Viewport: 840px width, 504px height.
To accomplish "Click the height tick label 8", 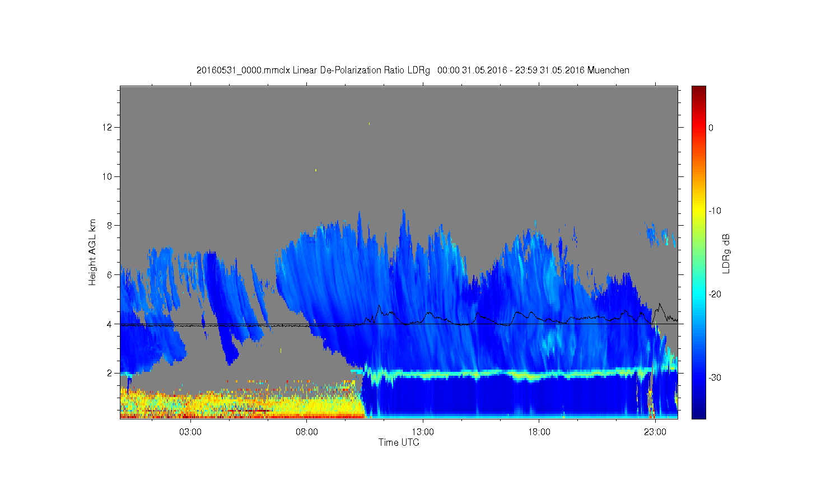I will (110, 226).
